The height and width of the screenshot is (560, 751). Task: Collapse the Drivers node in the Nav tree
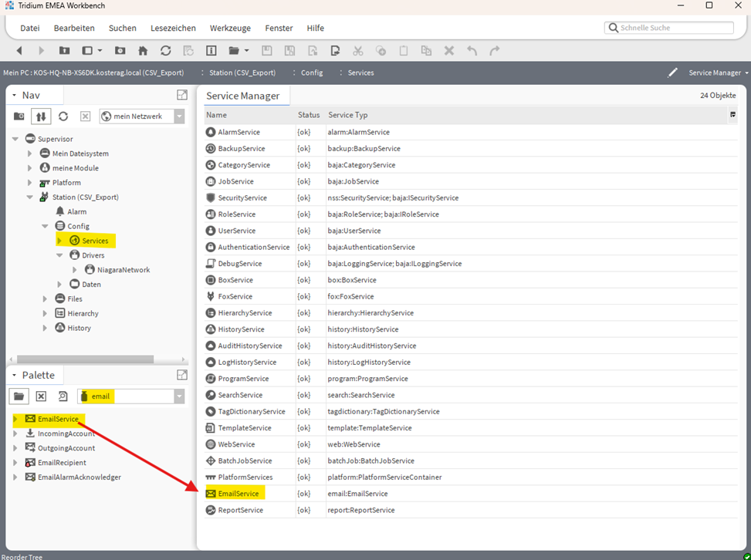point(60,255)
